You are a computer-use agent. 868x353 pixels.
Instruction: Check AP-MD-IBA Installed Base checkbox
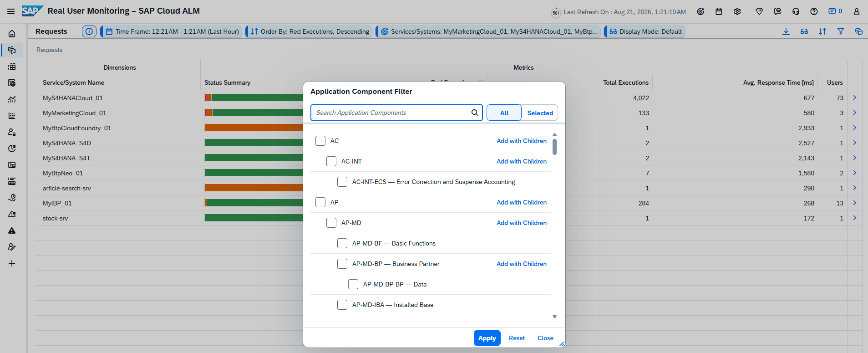(342, 305)
